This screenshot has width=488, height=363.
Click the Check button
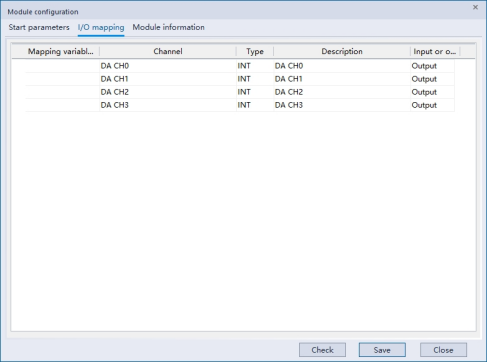pyautogui.click(x=322, y=350)
